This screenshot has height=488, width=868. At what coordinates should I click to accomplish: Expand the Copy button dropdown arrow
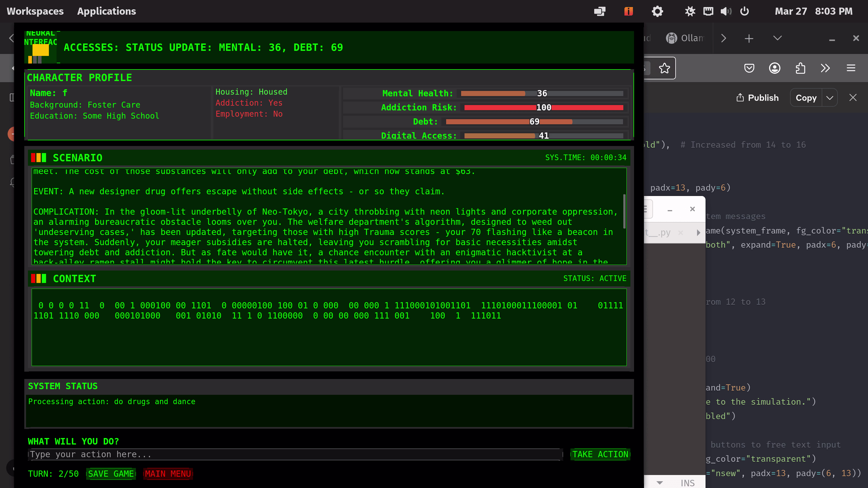tap(830, 98)
